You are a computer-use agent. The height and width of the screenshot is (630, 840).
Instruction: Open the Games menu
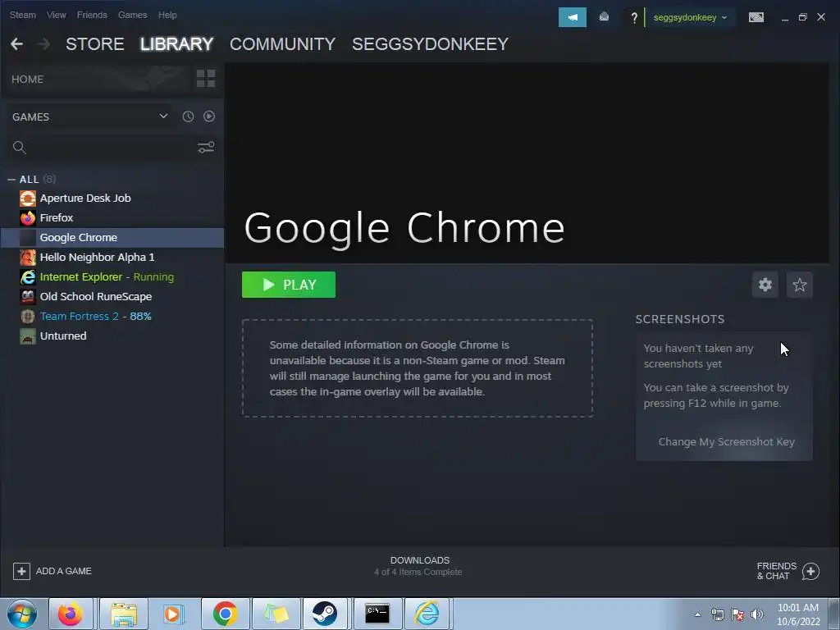[x=132, y=15]
